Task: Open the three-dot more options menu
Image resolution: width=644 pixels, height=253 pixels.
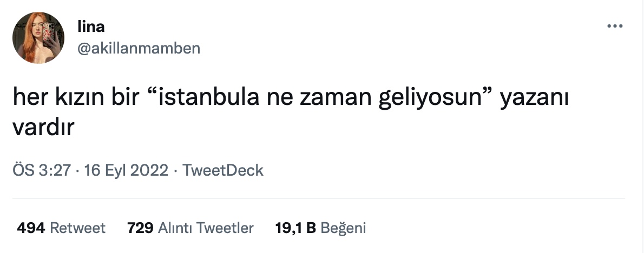Action: 615,26
